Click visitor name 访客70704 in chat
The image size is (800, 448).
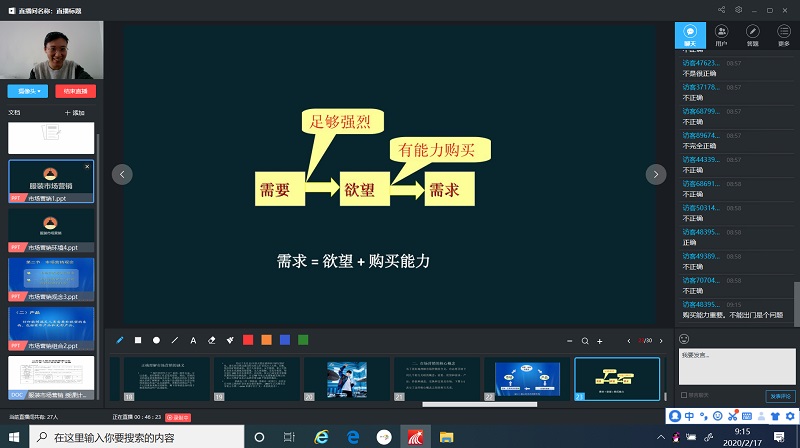point(701,280)
